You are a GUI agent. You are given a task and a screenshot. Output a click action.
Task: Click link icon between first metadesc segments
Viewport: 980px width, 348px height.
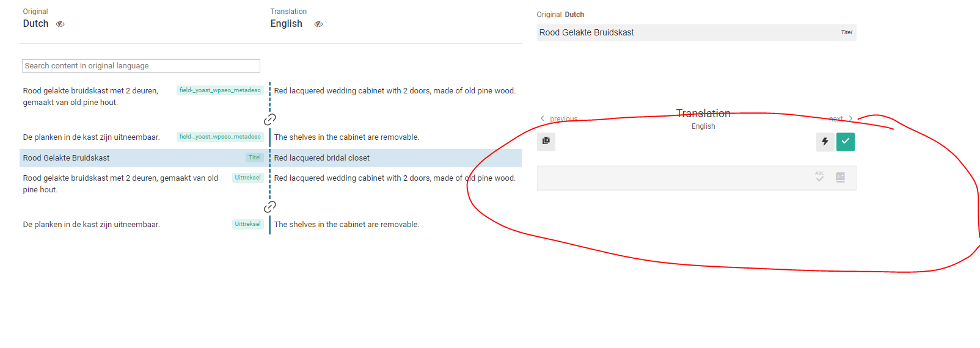point(270,119)
